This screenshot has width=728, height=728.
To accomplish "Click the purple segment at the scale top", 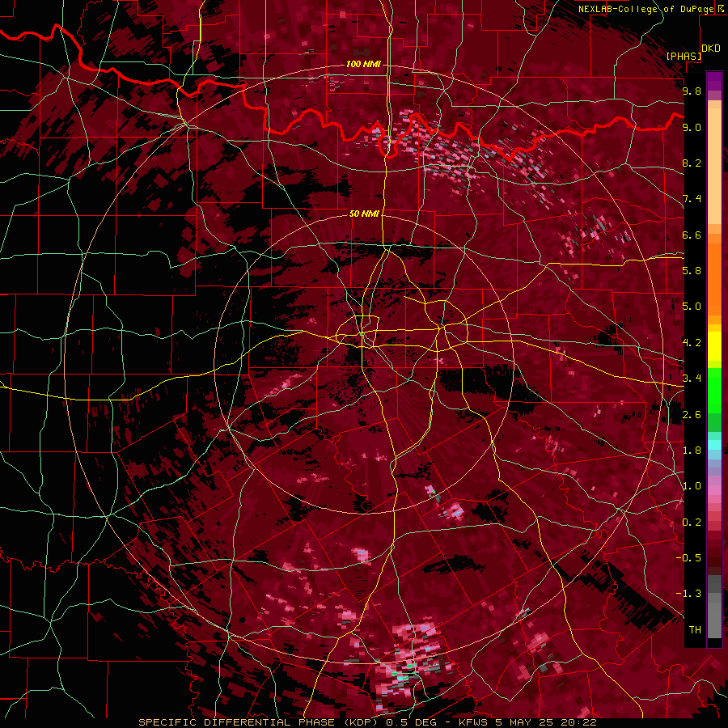I will (714, 81).
